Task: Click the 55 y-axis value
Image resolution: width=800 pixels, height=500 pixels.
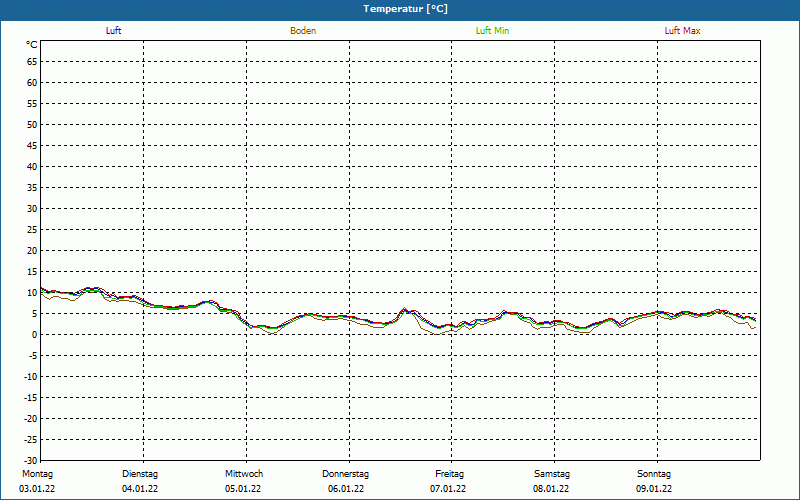Action: click(32, 104)
